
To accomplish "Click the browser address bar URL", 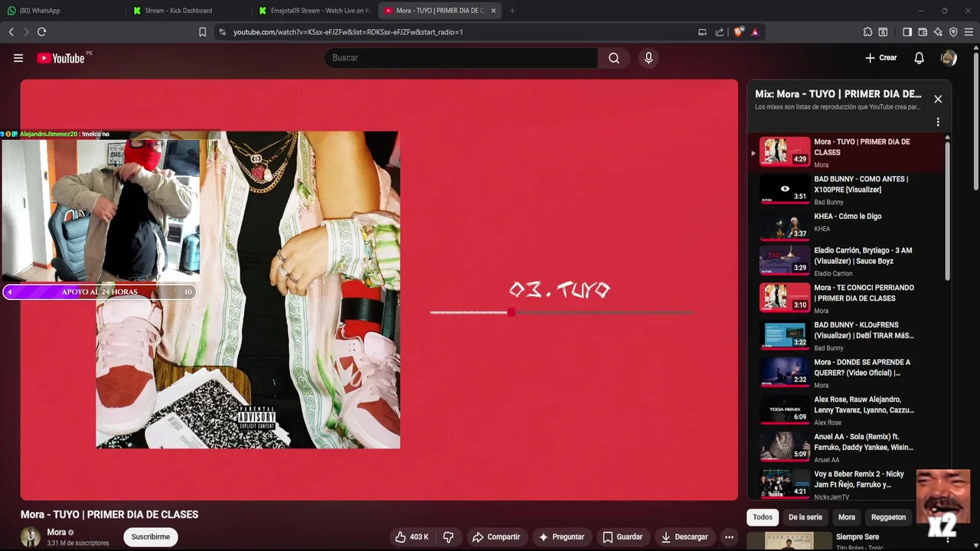I will click(x=348, y=32).
